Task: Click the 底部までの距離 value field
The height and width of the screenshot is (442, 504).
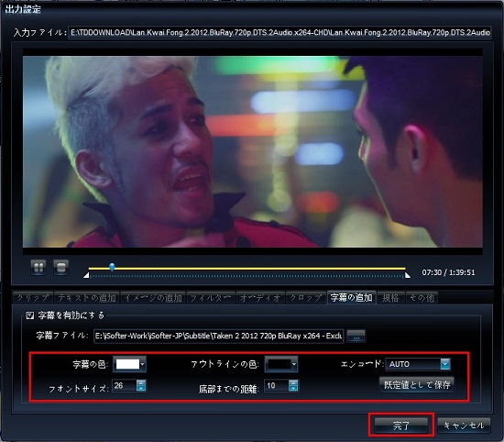Action: [x=276, y=385]
